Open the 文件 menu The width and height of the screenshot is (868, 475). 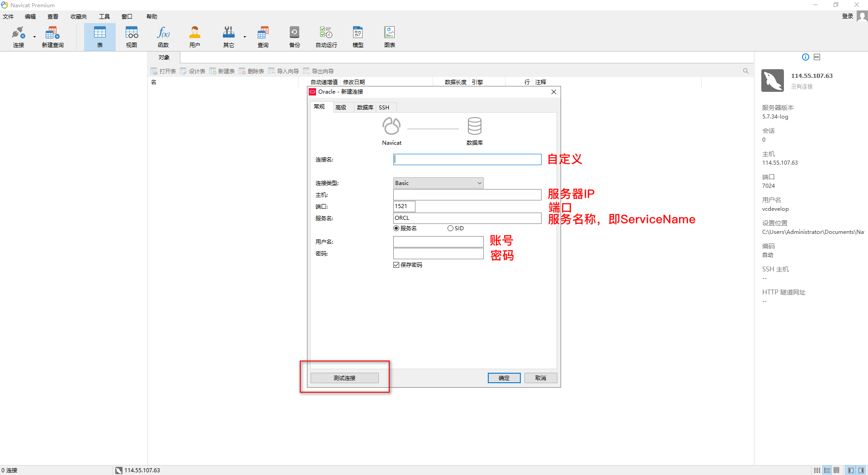(x=8, y=17)
